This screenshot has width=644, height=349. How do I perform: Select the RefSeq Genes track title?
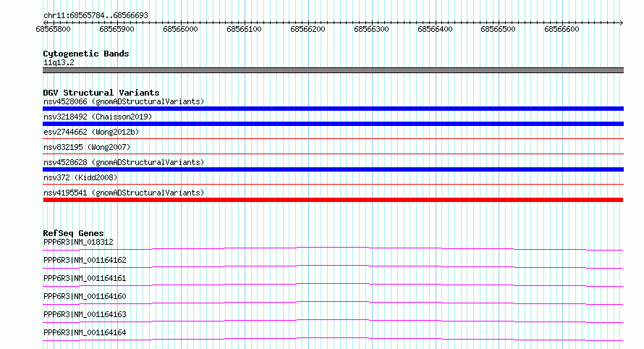point(73,233)
